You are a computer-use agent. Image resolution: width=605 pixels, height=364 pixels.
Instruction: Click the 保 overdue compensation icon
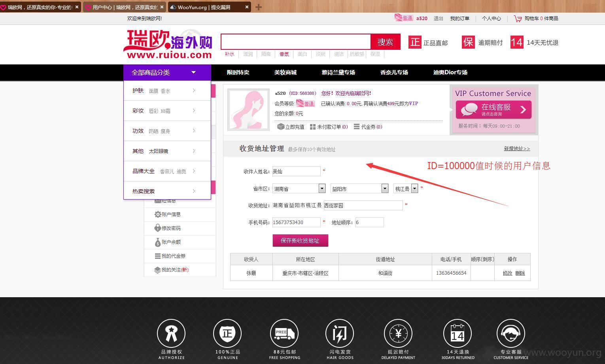click(x=468, y=42)
